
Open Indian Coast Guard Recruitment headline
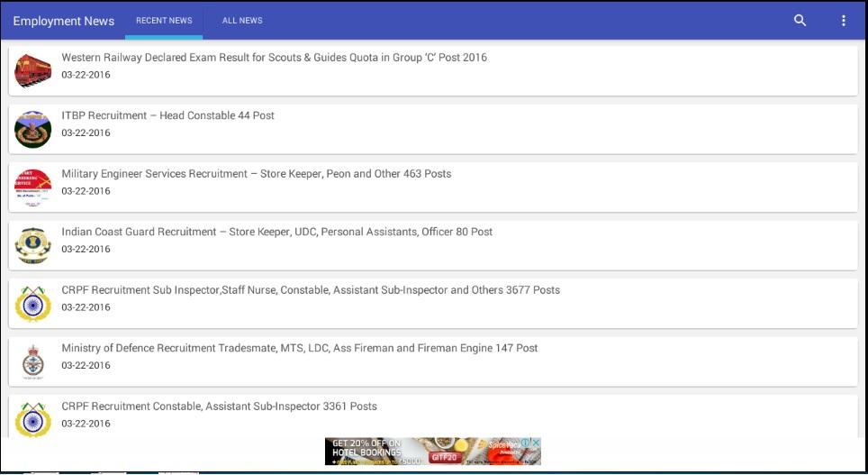pyautogui.click(x=276, y=232)
